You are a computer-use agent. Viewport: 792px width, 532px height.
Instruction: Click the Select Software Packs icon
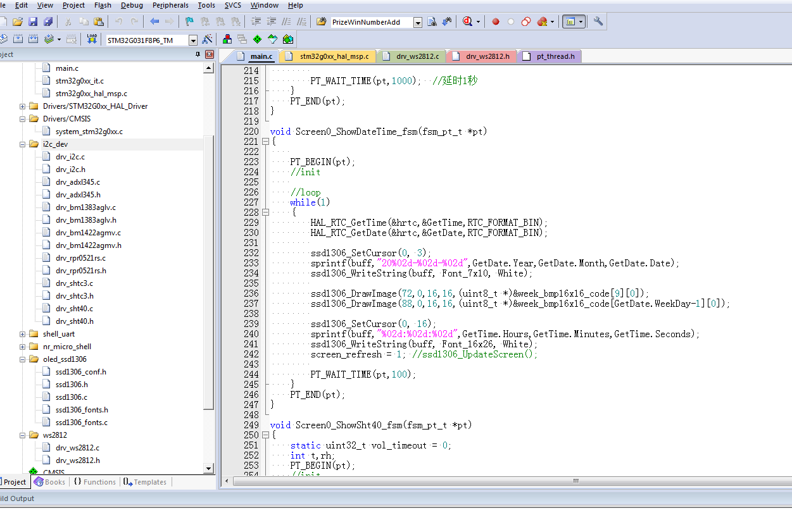coord(273,39)
